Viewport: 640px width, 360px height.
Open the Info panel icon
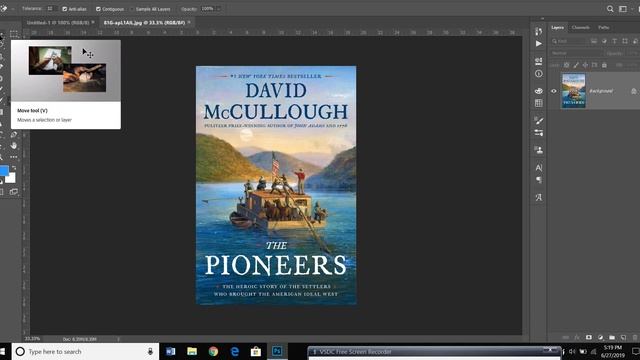(x=539, y=74)
